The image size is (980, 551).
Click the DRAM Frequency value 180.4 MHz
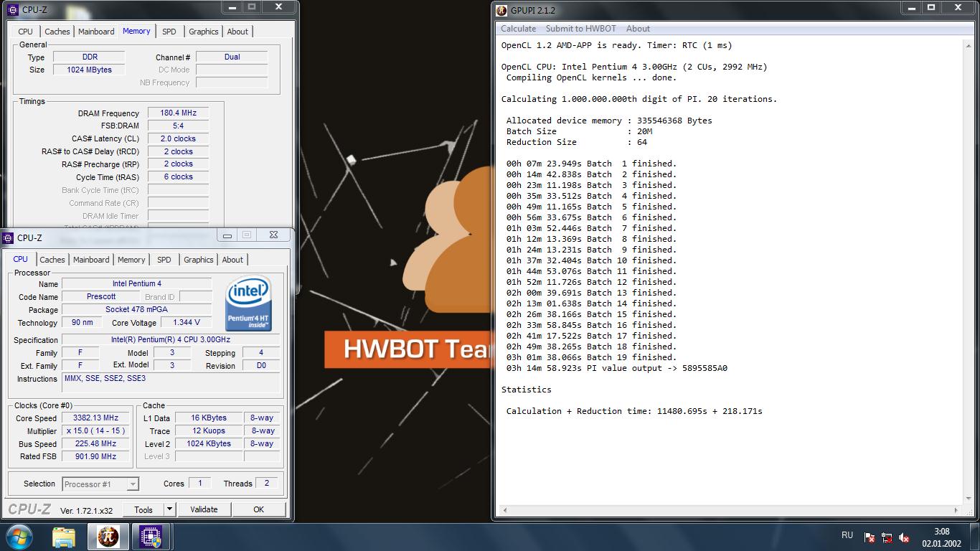pos(178,113)
